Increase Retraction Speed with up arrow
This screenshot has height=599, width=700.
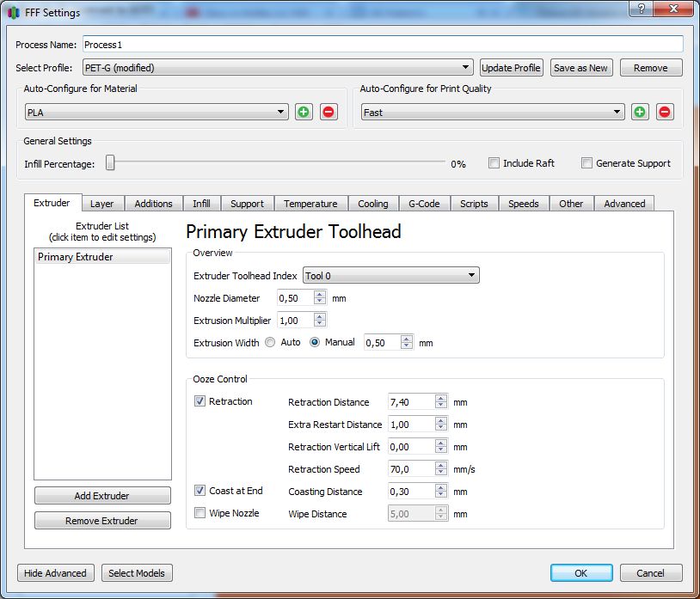click(441, 466)
